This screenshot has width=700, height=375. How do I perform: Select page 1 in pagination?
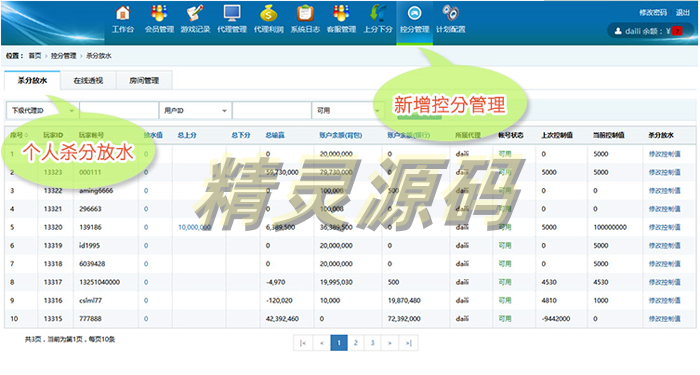click(339, 343)
